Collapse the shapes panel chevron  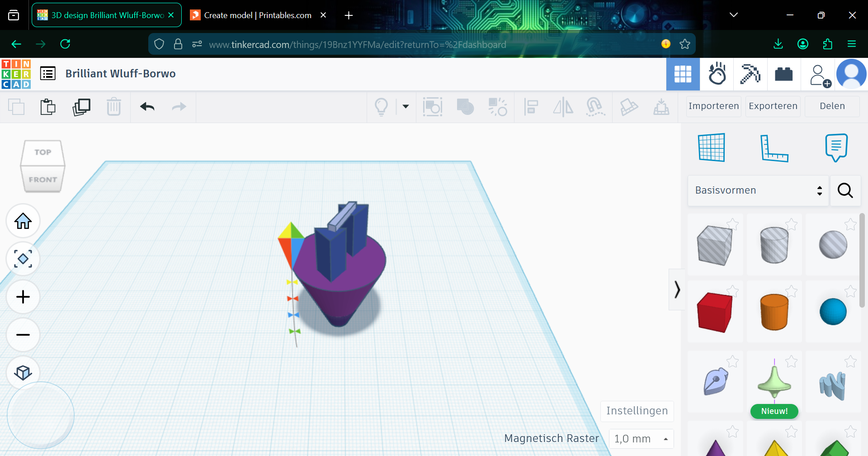677,290
